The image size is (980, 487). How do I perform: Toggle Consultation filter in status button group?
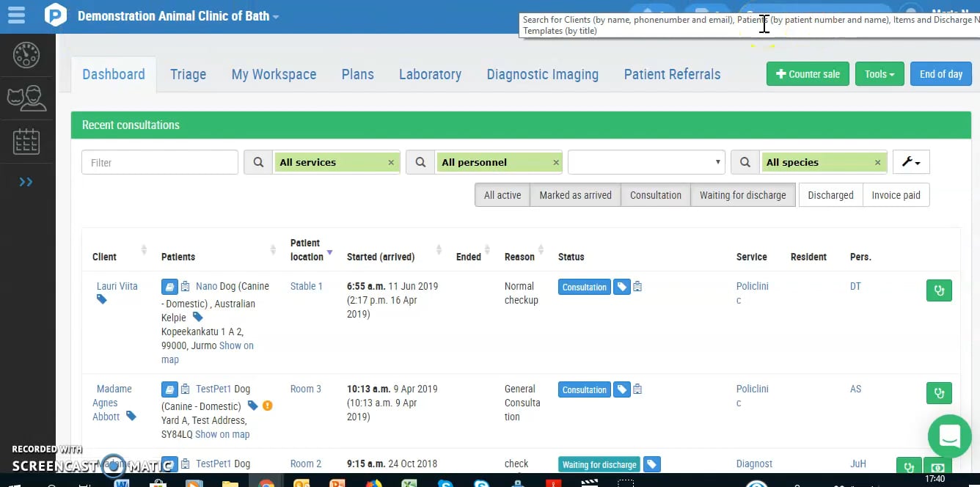tap(656, 195)
